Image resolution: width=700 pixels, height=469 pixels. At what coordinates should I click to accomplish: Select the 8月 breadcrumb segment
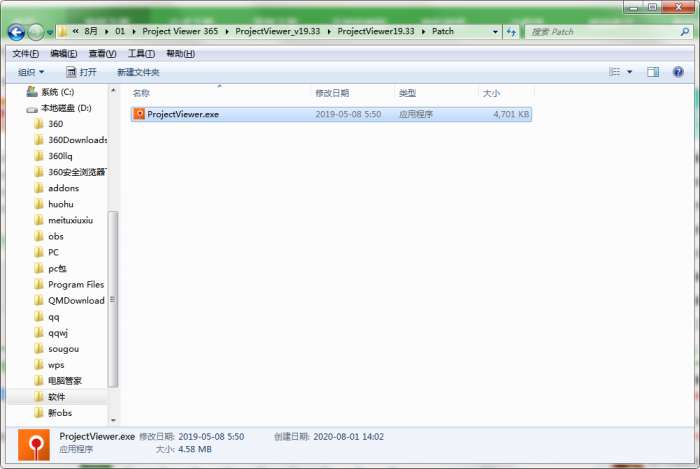(x=91, y=31)
